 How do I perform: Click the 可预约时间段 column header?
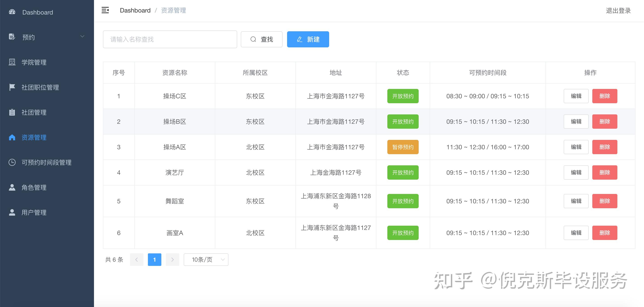point(488,73)
